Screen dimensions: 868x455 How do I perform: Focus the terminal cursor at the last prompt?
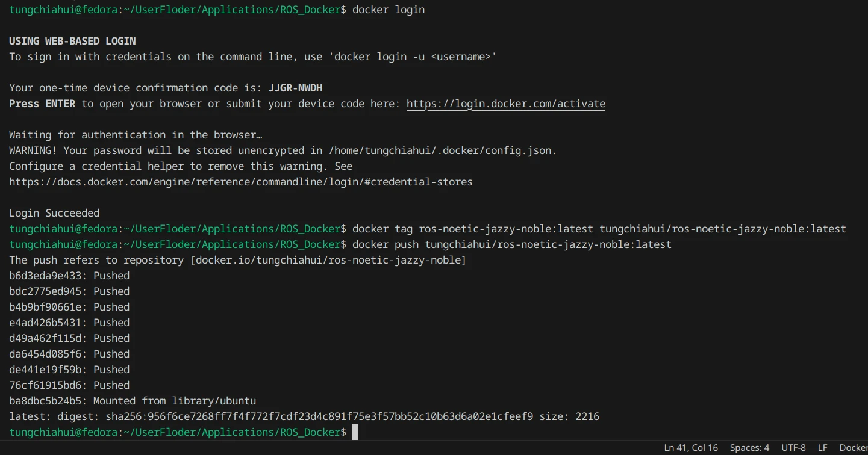pos(355,432)
